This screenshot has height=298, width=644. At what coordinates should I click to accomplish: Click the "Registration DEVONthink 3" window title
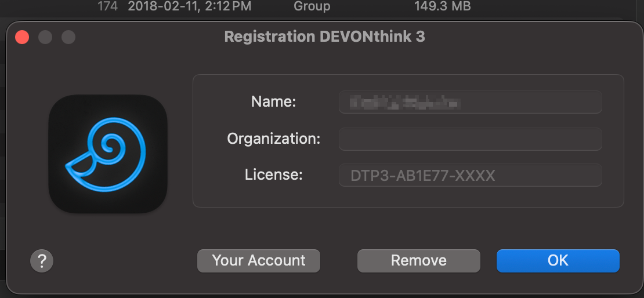click(324, 37)
